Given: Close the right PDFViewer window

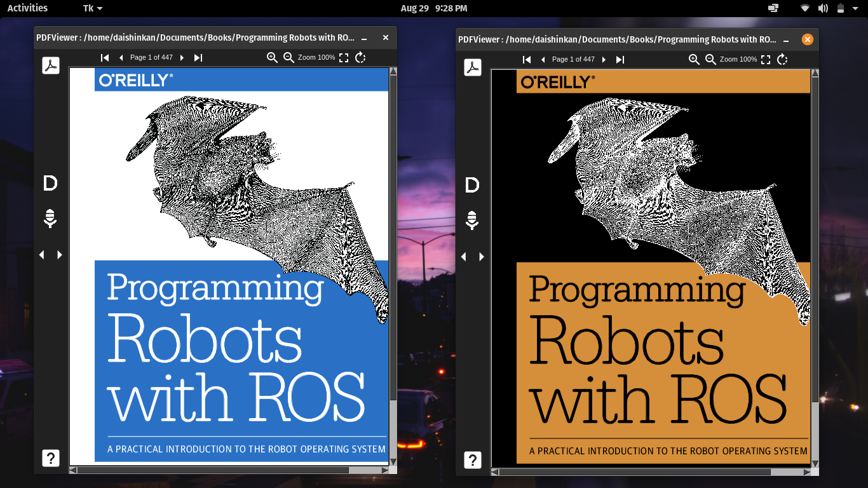Looking at the screenshot, I should click(808, 39).
